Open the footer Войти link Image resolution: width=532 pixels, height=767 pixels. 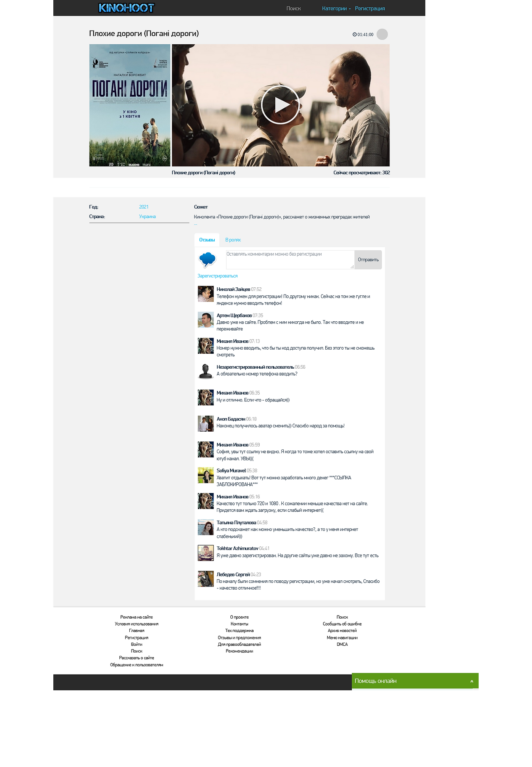click(x=137, y=644)
